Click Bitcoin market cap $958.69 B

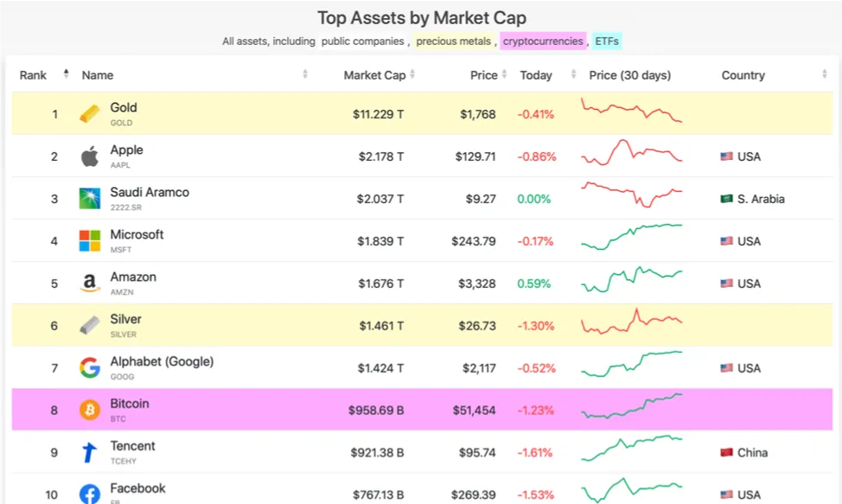click(376, 411)
